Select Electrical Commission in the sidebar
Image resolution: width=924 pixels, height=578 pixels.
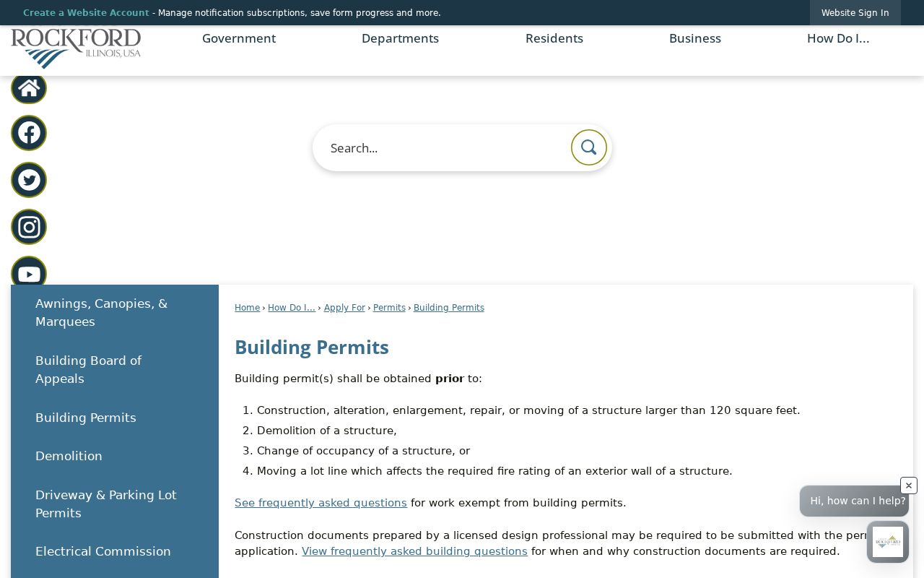coord(115,551)
